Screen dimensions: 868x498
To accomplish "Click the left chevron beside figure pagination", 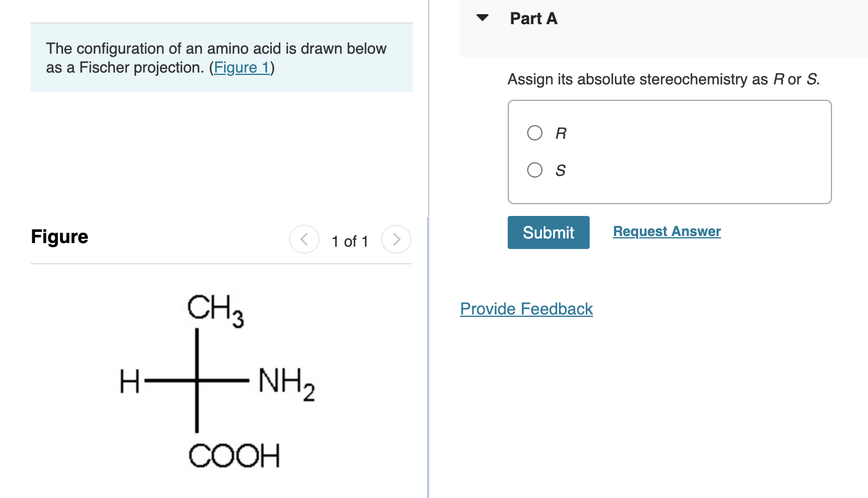I will tap(304, 240).
